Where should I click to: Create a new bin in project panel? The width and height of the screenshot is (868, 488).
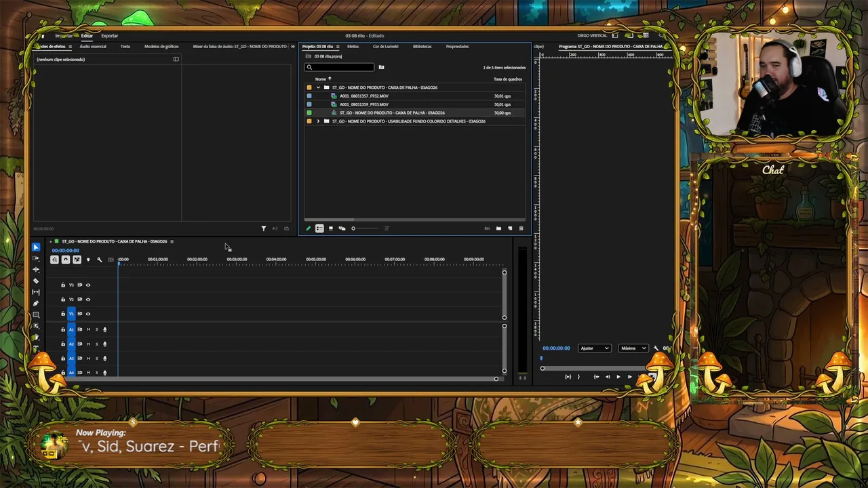click(498, 228)
